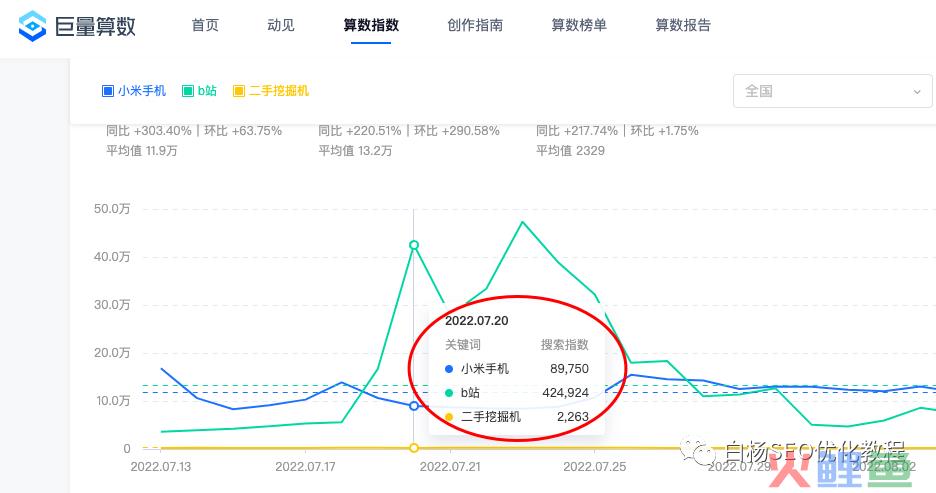Click the 同比 +220.51% statistic

pos(360,131)
